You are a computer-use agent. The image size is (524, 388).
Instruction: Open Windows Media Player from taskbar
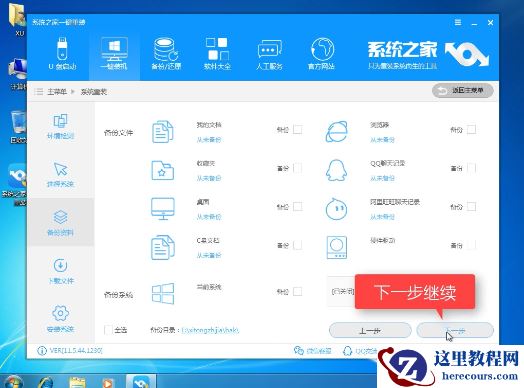click(108, 382)
